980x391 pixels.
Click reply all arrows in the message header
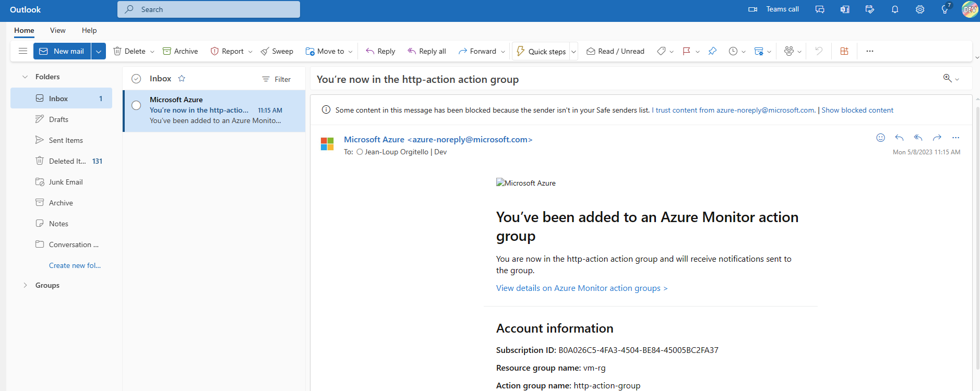coord(918,138)
